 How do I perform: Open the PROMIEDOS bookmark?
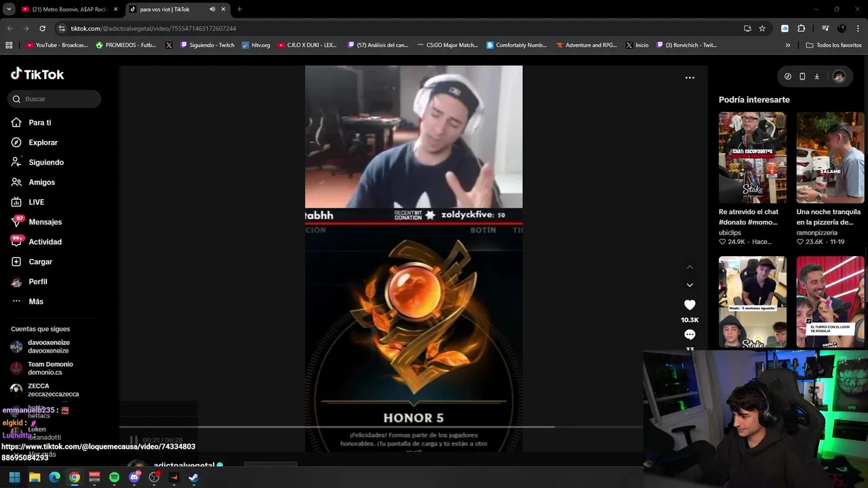click(x=126, y=45)
